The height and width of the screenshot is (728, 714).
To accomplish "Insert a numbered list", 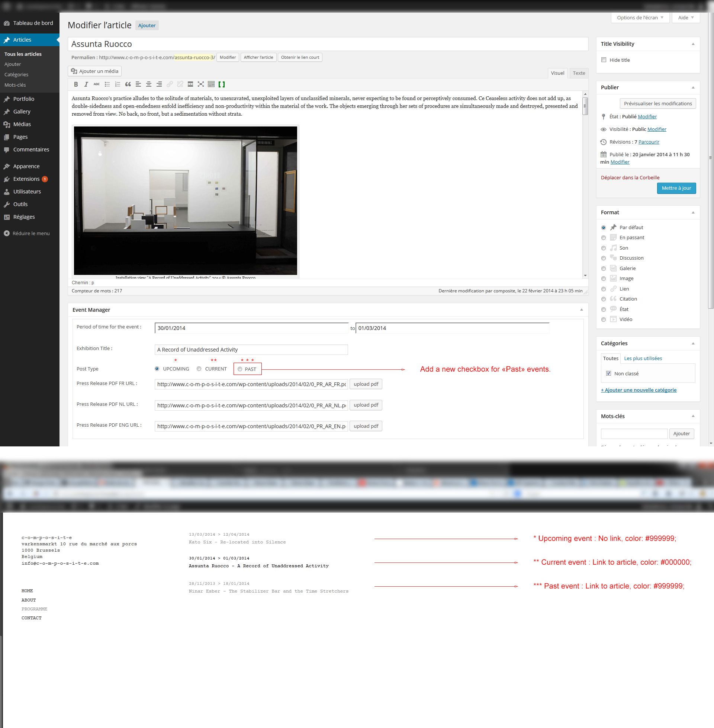I will [118, 84].
